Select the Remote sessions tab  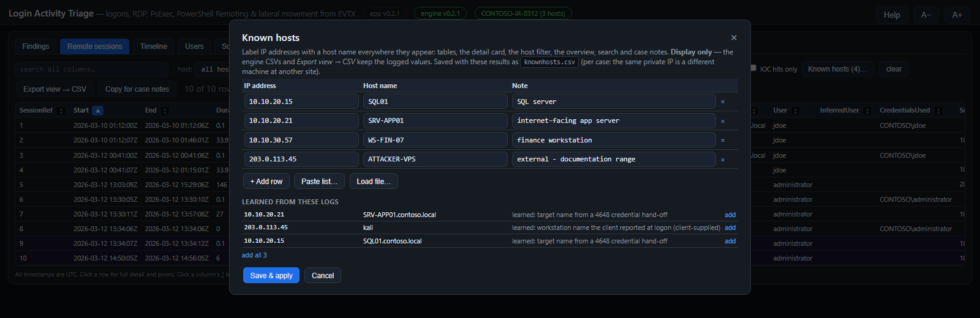tap(95, 46)
